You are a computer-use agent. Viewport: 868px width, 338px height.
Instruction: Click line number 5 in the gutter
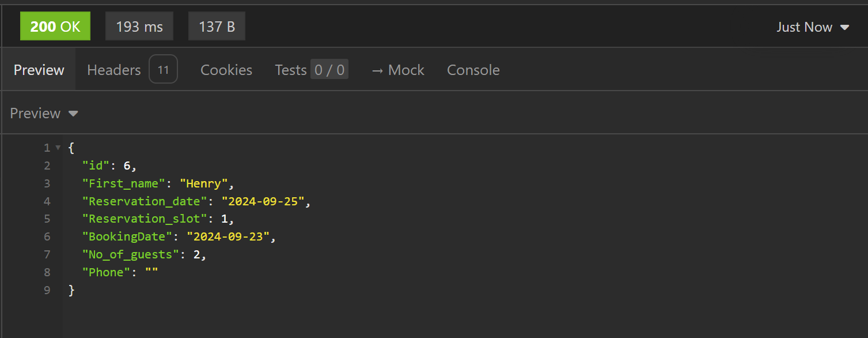[x=47, y=219]
